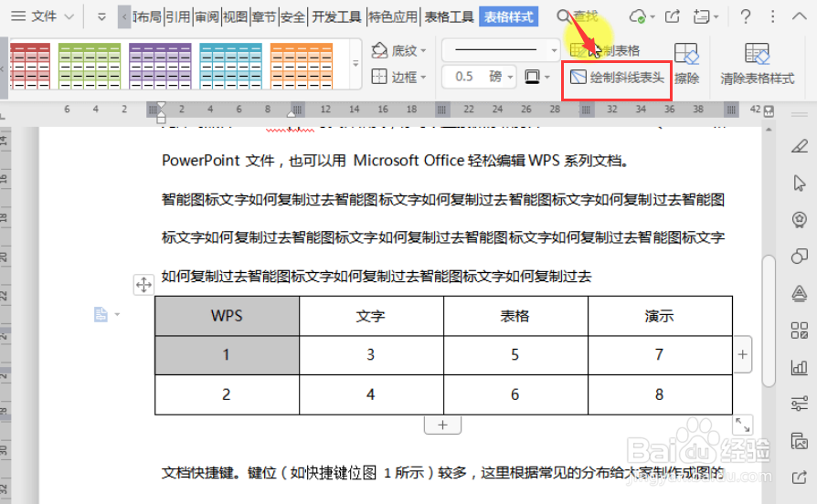
Task: Open the 开发工具 tab
Action: pos(336,17)
